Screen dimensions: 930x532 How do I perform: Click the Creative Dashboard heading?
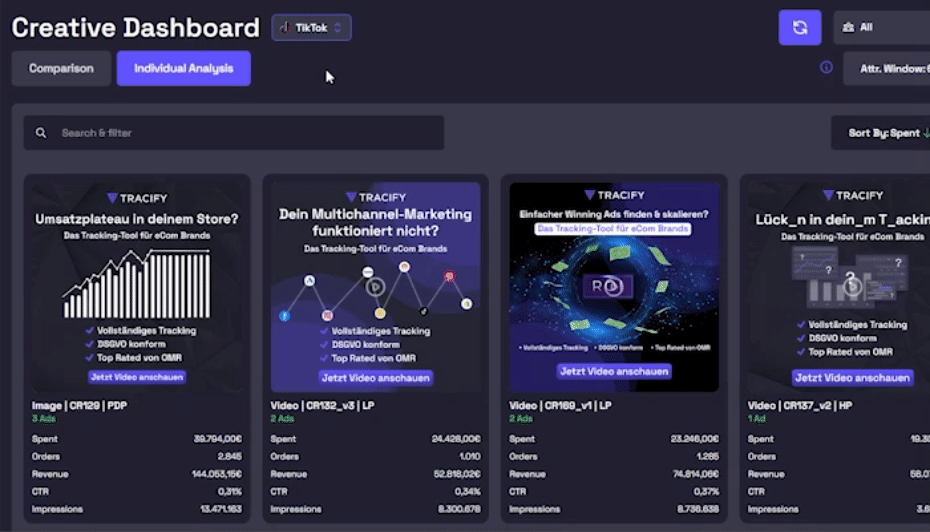(x=135, y=28)
